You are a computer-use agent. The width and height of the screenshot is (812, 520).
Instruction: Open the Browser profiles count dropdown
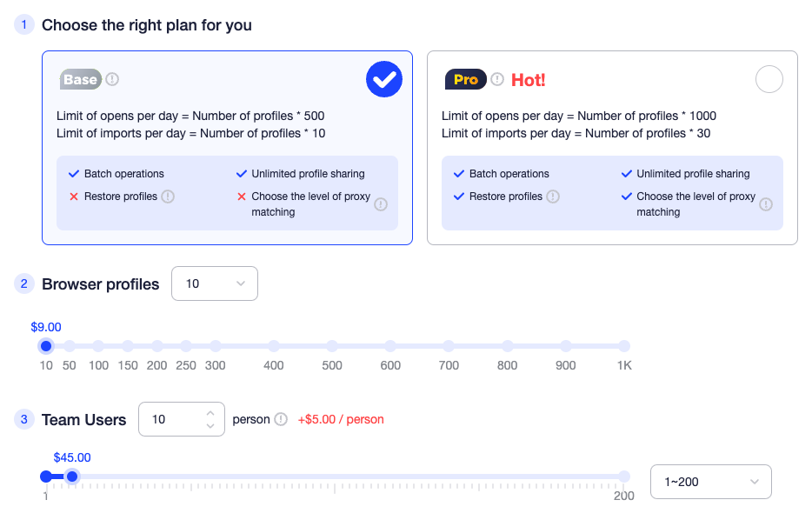tap(215, 283)
